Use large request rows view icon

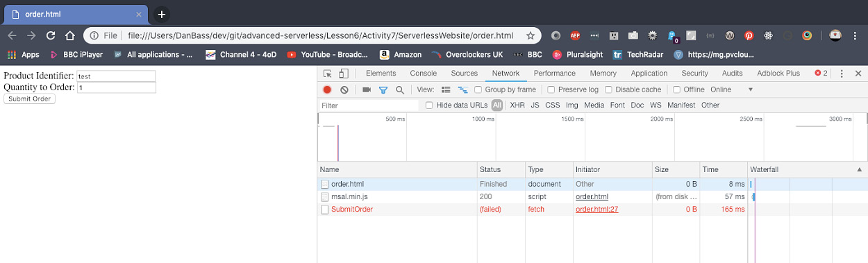(446, 90)
